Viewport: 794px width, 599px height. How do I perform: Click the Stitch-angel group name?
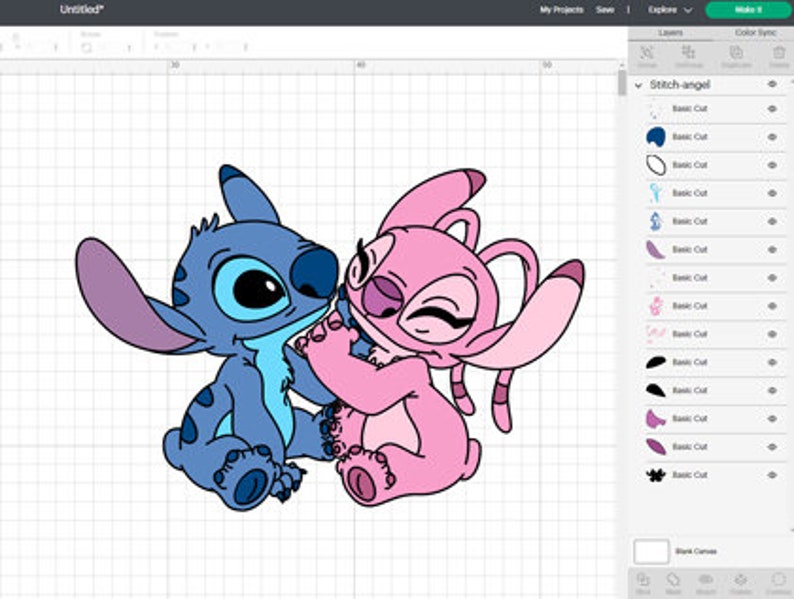(x=680, y=85)
